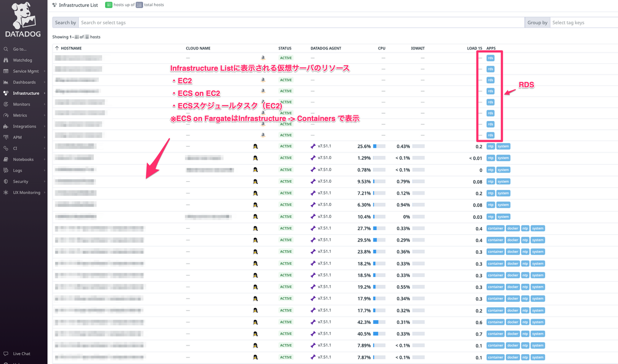Click the 0.55% IOWAIT value

click(403, 287)
